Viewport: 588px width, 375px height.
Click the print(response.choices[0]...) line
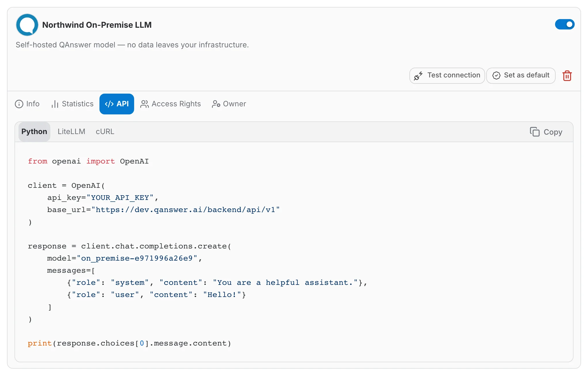[129, 343]
